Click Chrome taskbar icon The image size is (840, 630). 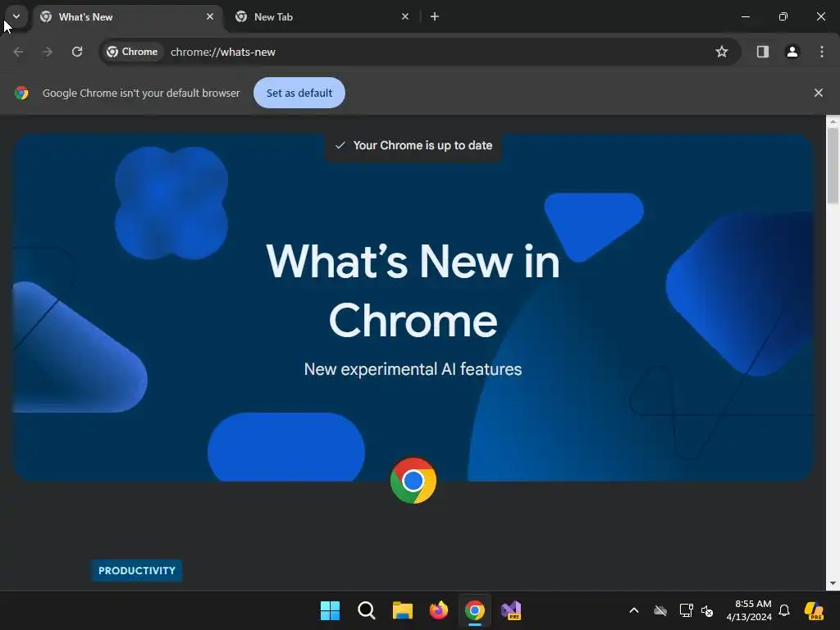475,610
